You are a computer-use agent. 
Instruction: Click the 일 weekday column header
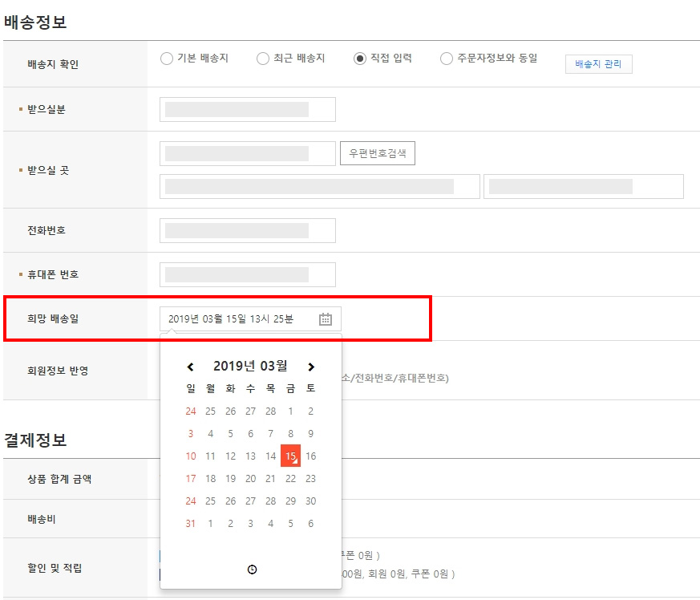191,388
